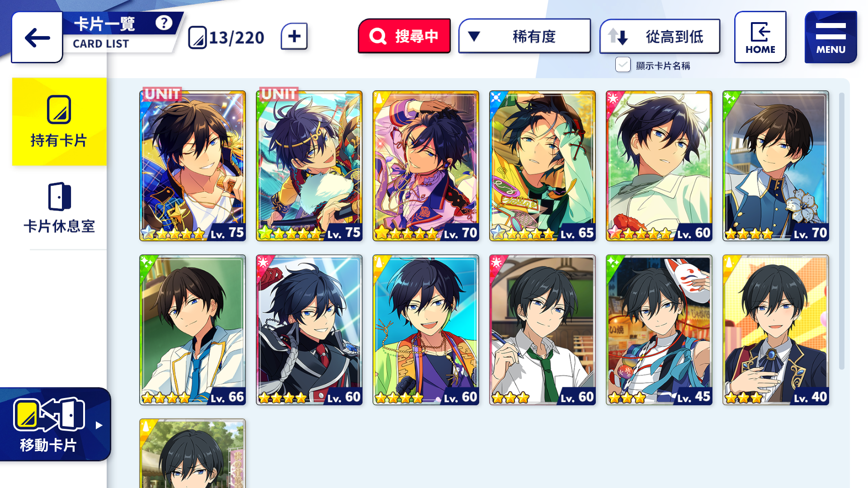Expand the move cards panel arrow
868x488 pixels.
[99, 425]
